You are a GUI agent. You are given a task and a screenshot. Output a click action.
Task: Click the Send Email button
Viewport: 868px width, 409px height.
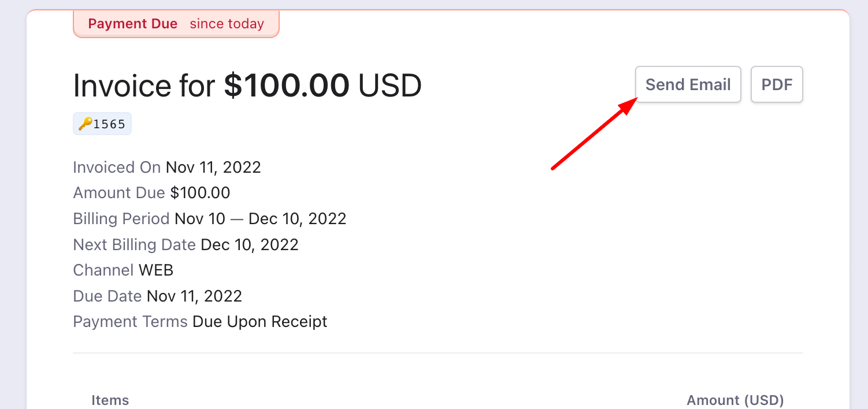[688, 85]
